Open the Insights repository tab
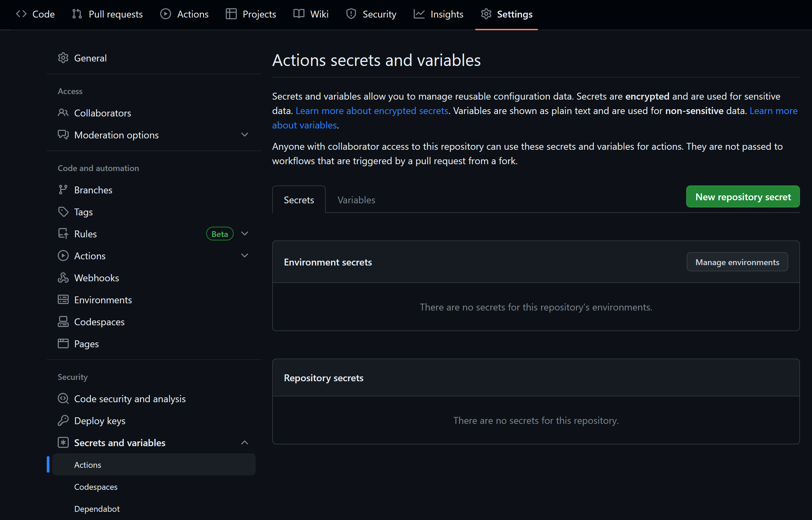 click(438, 14)
